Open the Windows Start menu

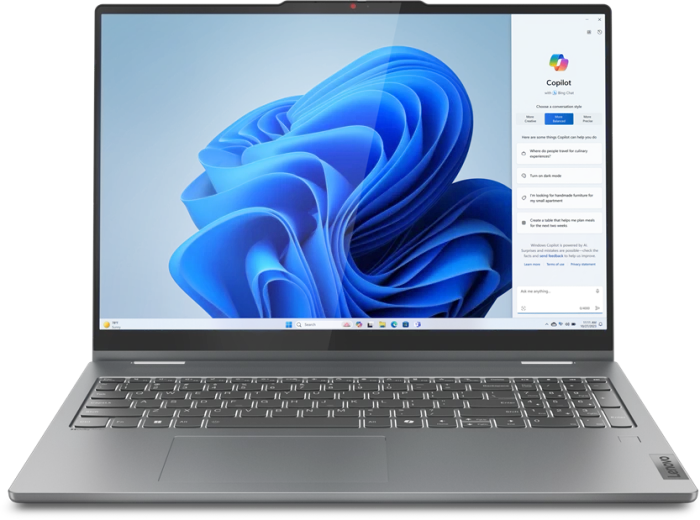pyautogui.click(x=289, y=324)
